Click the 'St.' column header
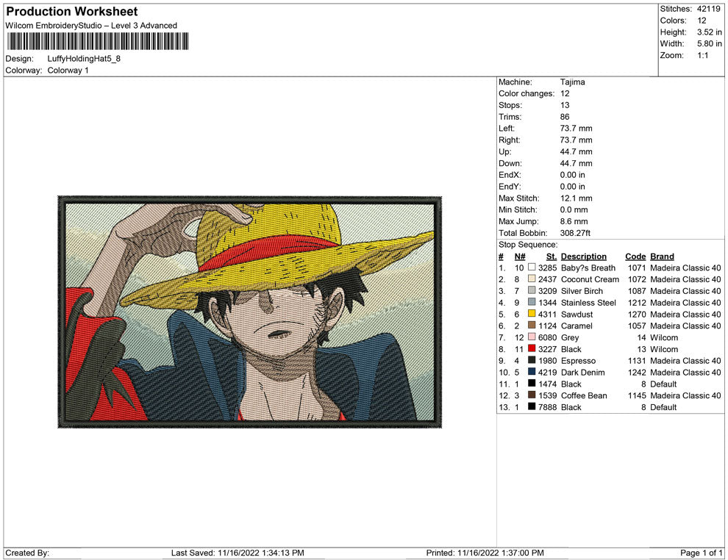 551,256
